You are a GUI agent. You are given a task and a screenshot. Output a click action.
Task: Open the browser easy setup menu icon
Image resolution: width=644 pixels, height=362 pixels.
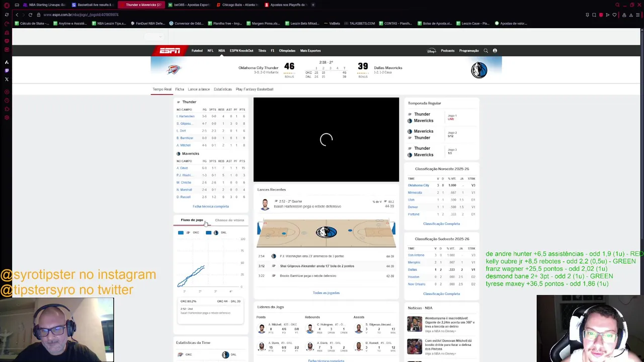[x=638, y=15]
